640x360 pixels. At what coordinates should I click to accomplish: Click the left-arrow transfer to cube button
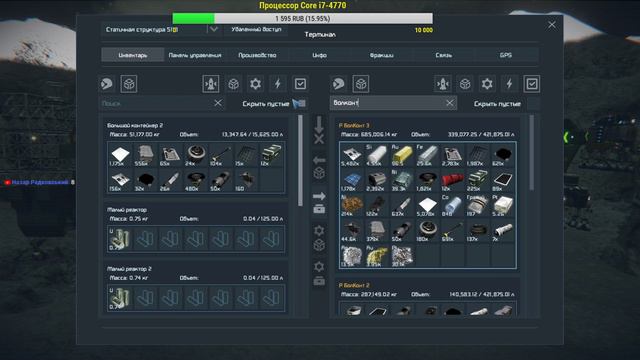coord(319,167)
